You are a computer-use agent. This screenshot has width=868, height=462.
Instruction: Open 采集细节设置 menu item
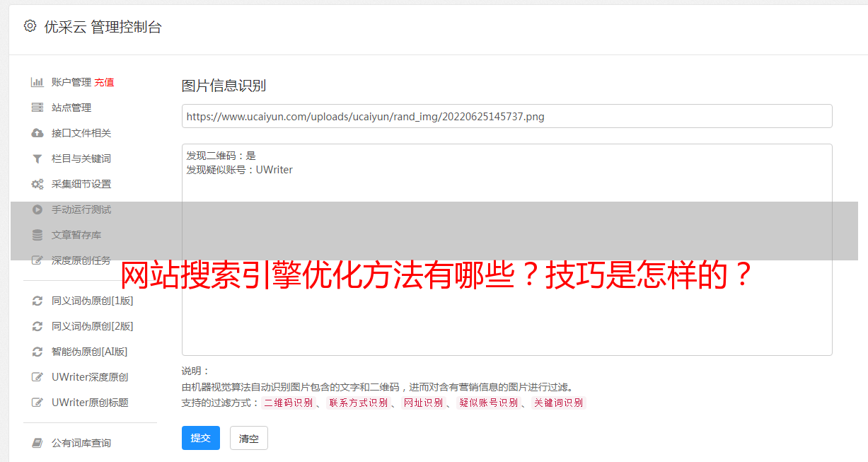(x=81, y=184)
